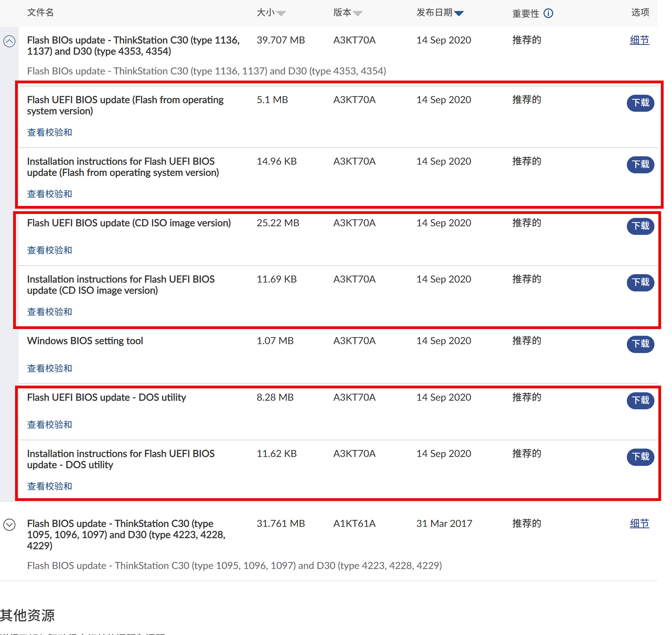Download the Windows BIOS setting tool
The image size is (672, 635).
click(x=640, y=344)
